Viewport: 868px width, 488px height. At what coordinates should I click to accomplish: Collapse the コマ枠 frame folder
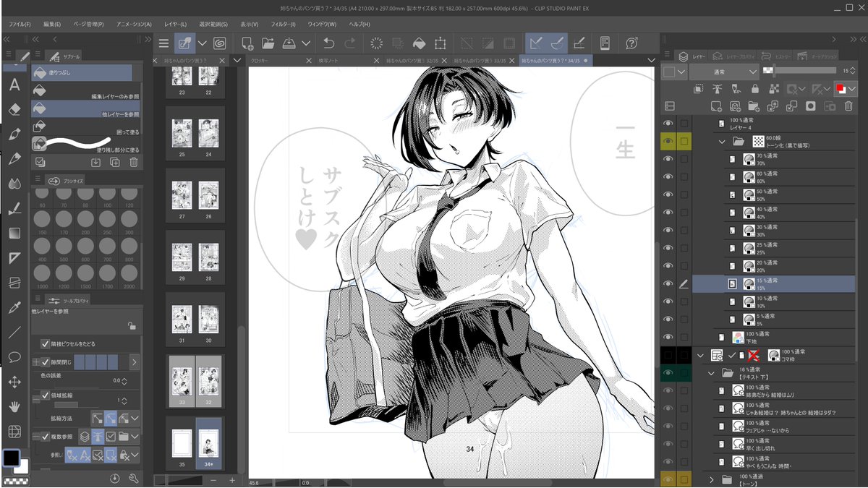click(x=699, y=355)
